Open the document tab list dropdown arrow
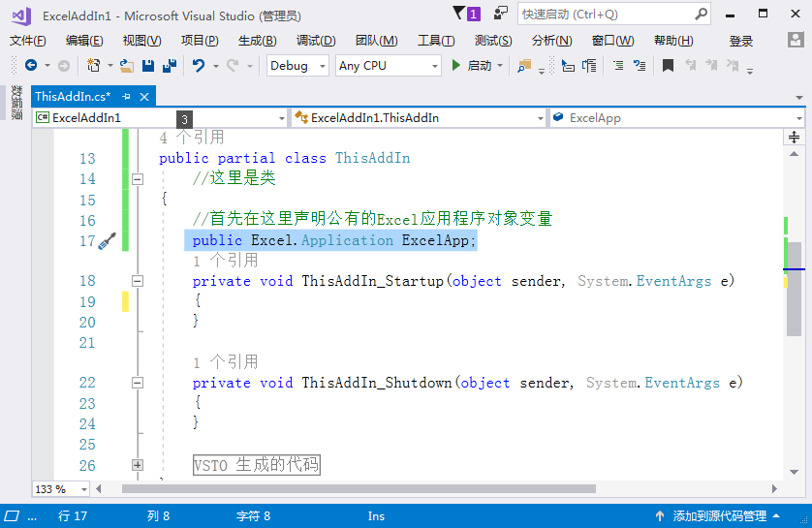Screen dimensions: 812x528 pyautogui.click(x=799, y=98)
